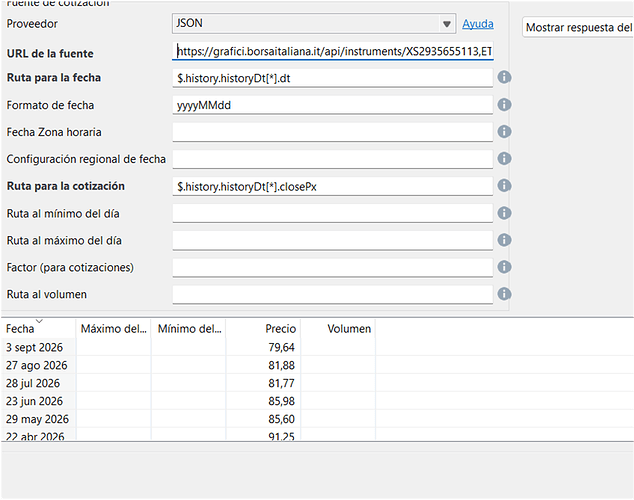Viewport: 634px width, 500px height.
Task: Show info for Factor (para cotizaciones)
Action: 504,267
